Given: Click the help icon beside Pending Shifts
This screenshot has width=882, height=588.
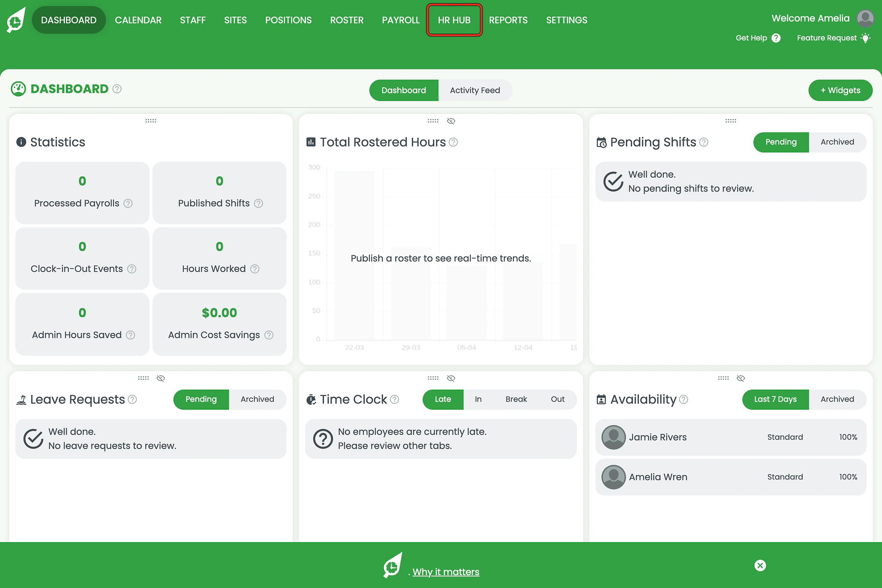Looking at the screenshot, I should click(x=704, y=142).
